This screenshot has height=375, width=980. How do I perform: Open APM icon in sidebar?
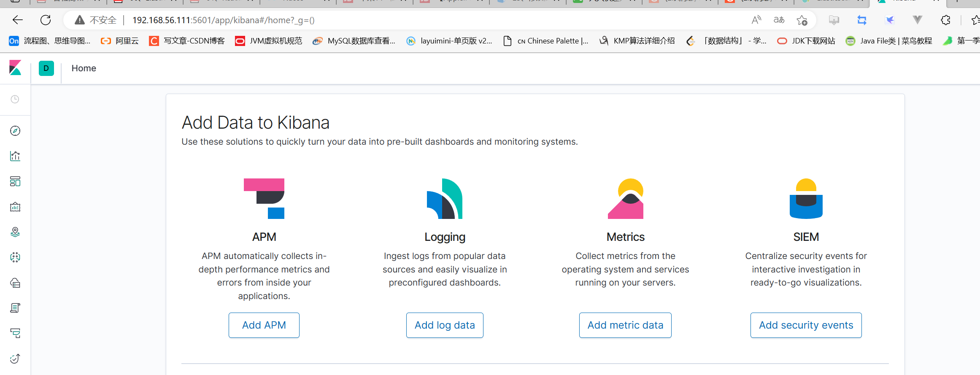coord(15,333)
